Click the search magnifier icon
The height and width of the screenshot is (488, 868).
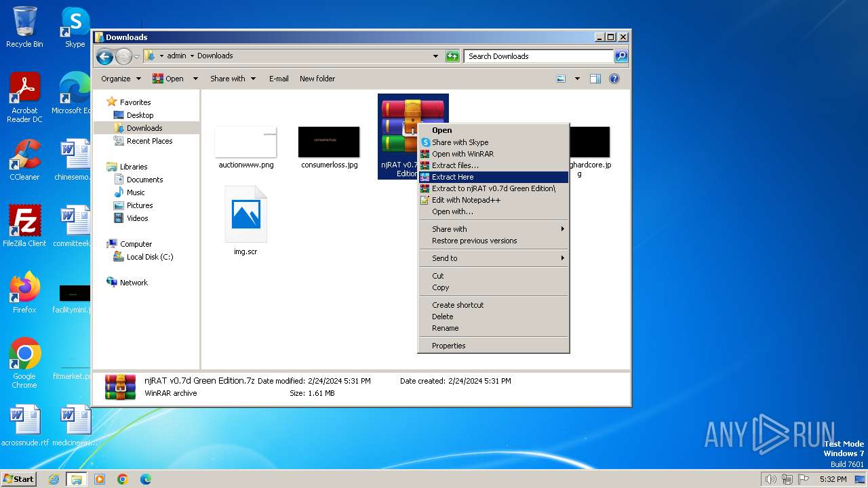point(620,56)
